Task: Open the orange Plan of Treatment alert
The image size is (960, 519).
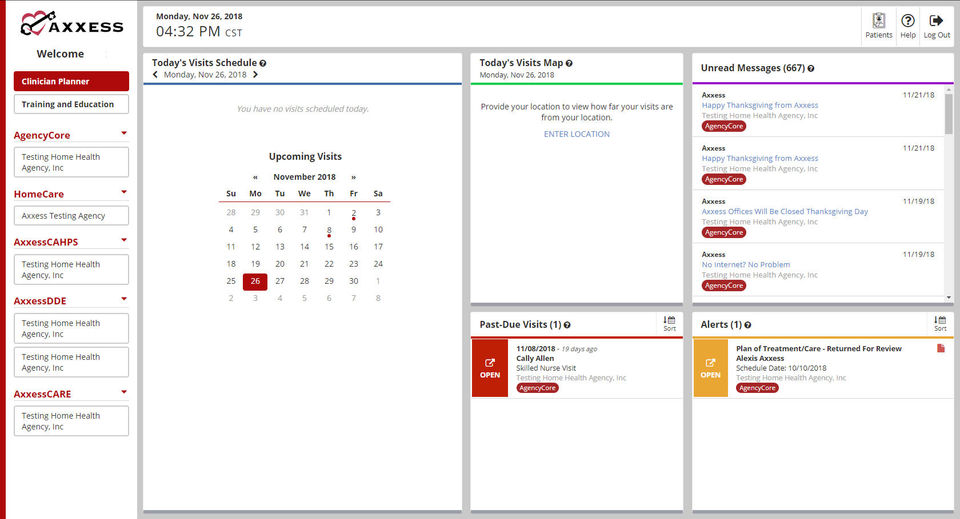Action: pyautogui.click(x=710, y=368)
